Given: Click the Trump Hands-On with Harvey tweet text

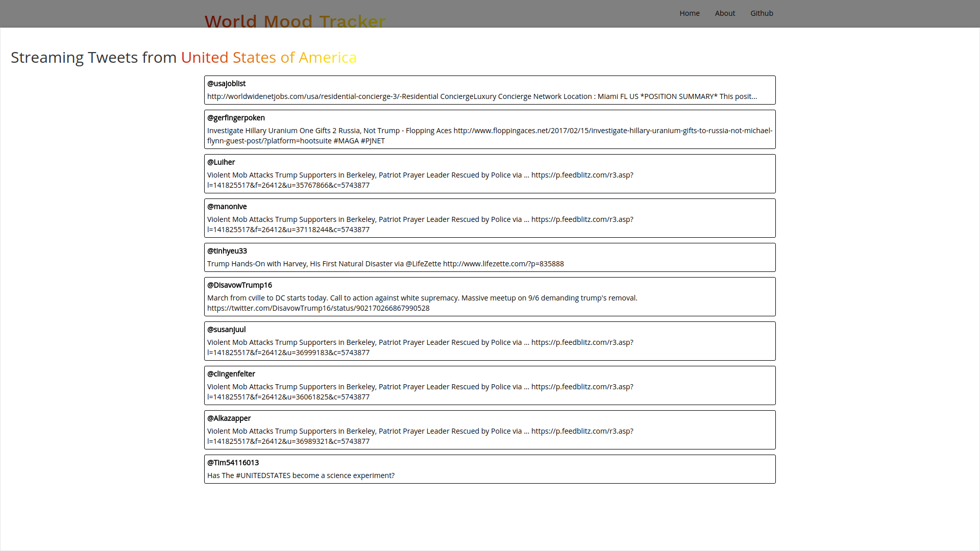Looking at the screenshot, I should point(385,264).
